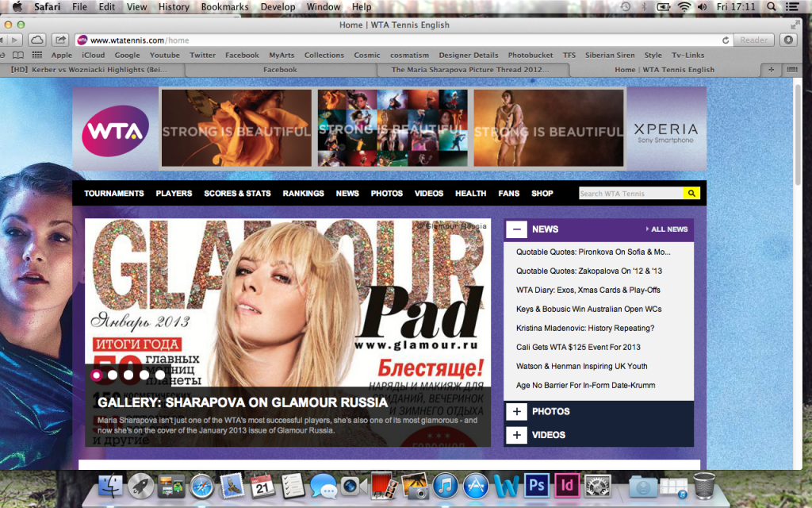This screenshot has width=812, height=508.
Task: Open the History menu
Action: (174, 6)
